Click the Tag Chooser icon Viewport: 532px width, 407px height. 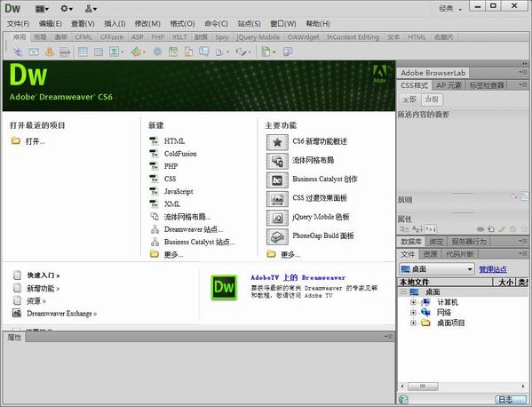pos(288,52)
